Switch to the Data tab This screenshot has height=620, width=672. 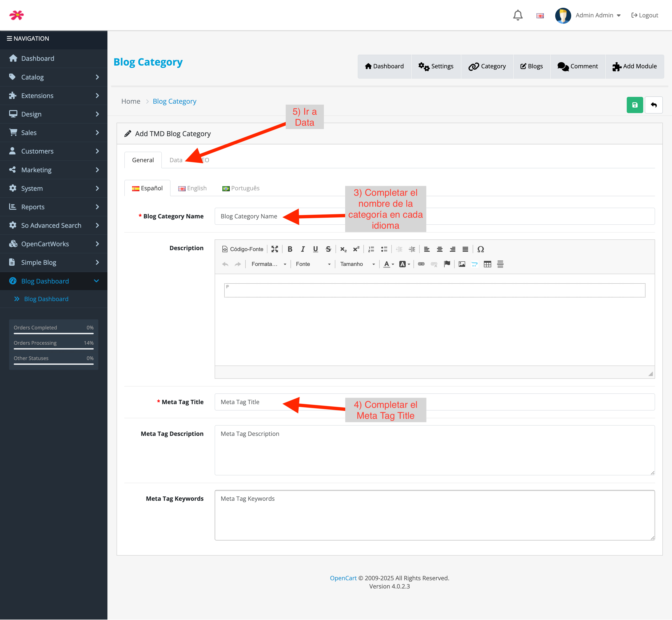[x=176, y=160]
